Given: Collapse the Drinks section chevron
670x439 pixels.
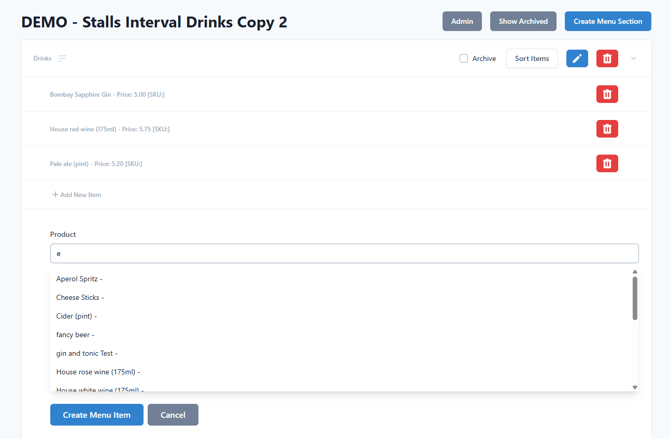Looking at the screenshot, I should coord(634,59).
